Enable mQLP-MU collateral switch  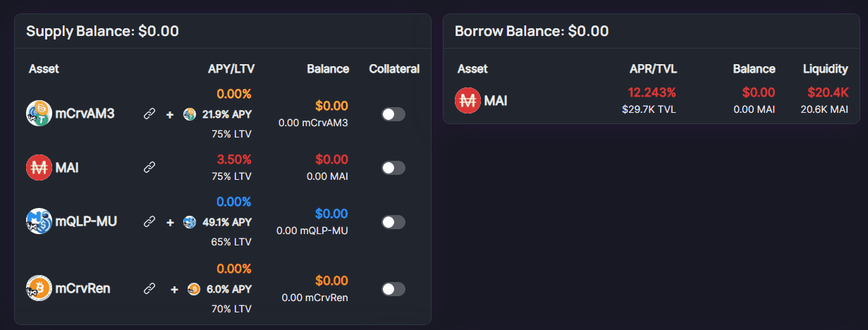(393, 222)
